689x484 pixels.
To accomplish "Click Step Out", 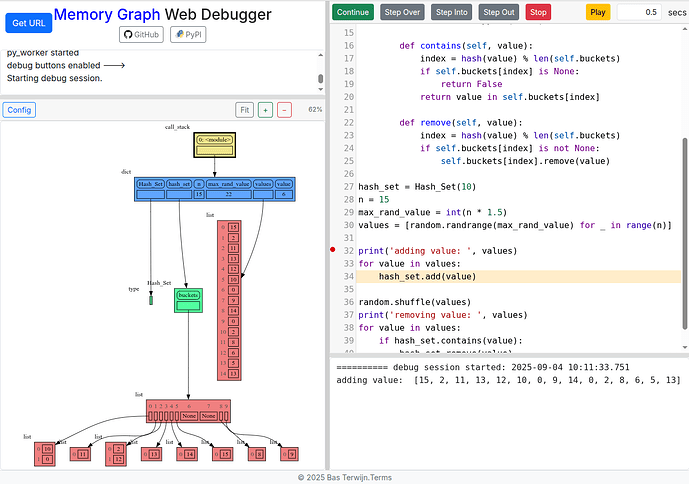I will 499,12.
